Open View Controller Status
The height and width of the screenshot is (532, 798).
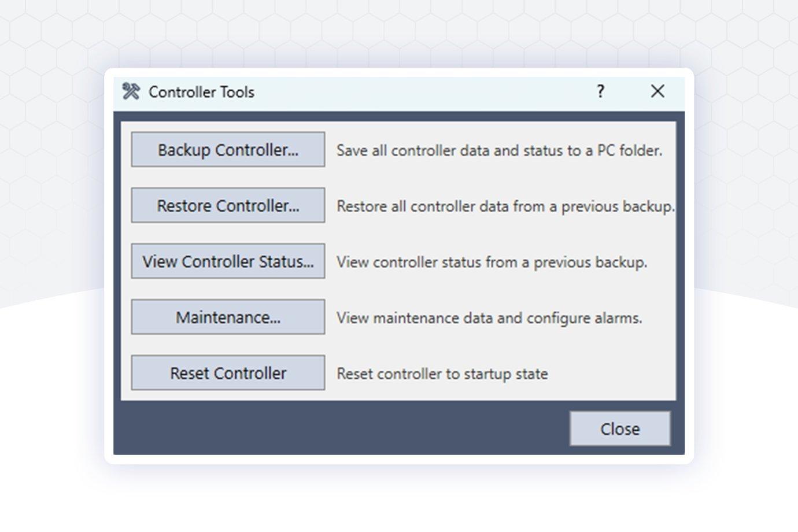[228, 261]
